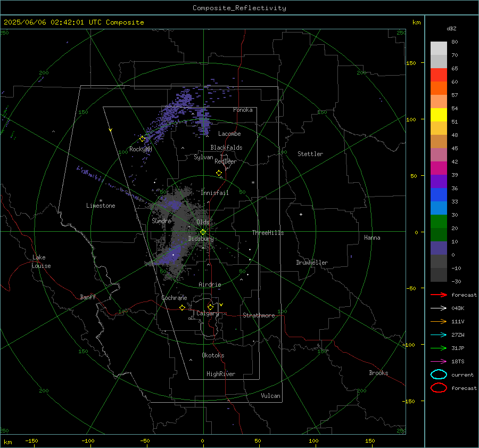Click the red 65-60 dBZ color swatch

click(x=439, y=75)
